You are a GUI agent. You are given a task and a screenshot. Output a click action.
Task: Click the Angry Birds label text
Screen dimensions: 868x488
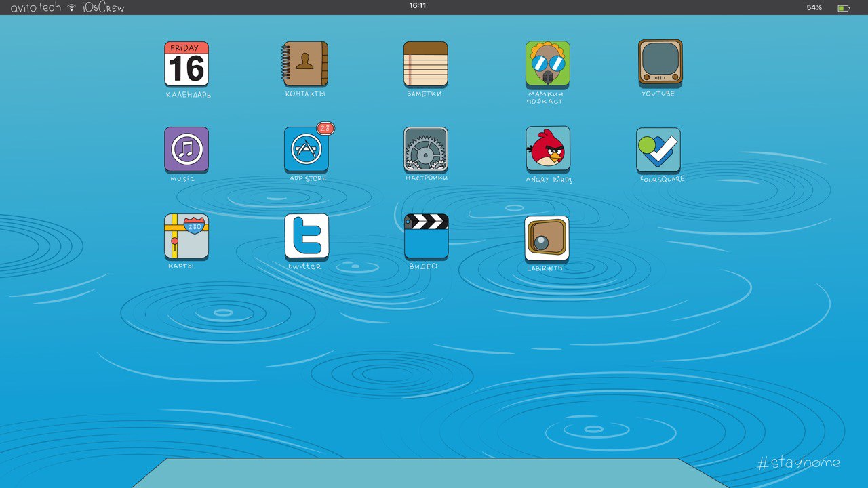(x=549, y=180)
